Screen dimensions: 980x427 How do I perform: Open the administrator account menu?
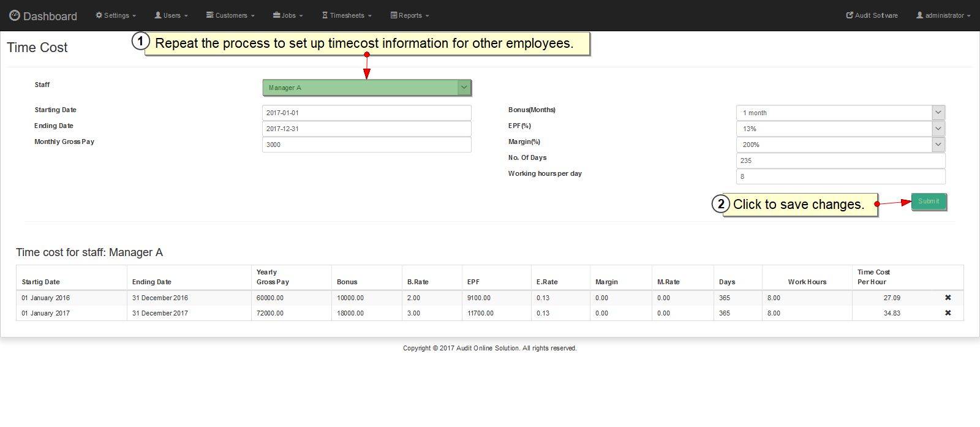pyautogui.click(x=943, y=15)
